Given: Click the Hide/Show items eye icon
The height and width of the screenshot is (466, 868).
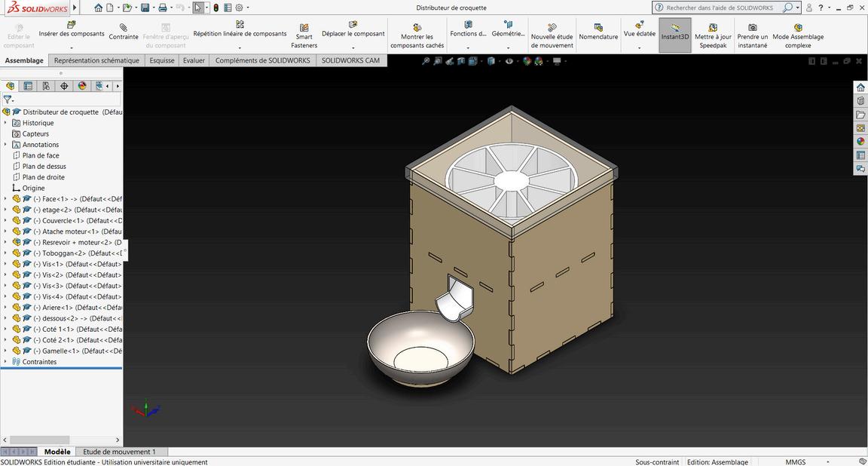Looking at the screenshot, I should (x=509, y=62).
